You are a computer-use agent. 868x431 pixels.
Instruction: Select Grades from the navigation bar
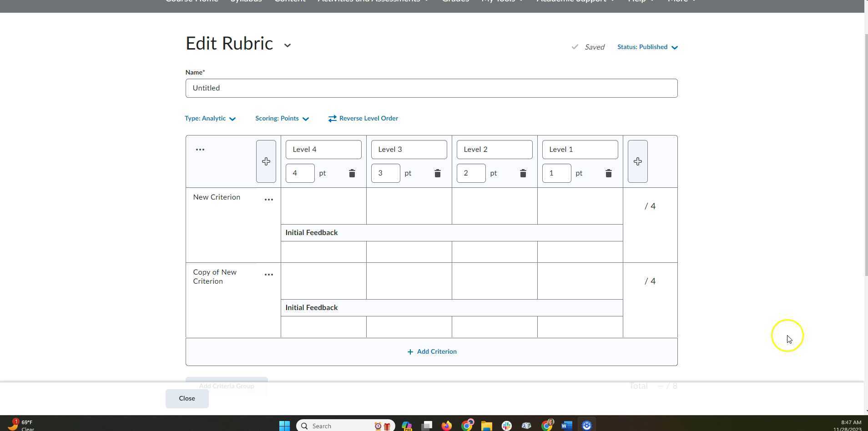454,1
